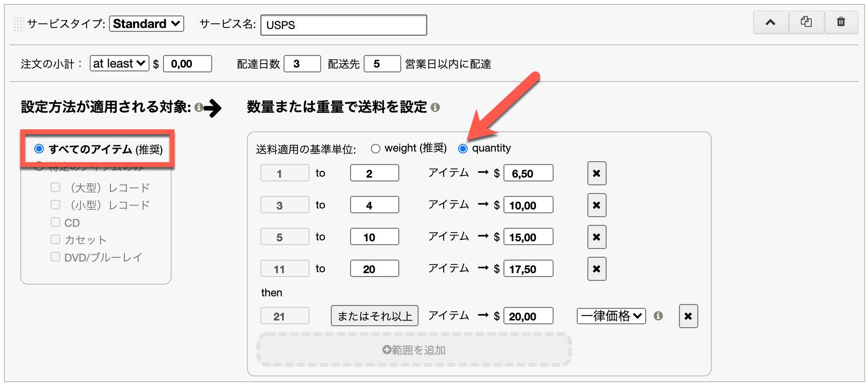Edit the 0,00 order subtotal field
This screenshot has height=388, width=868.
coord(188,64)
